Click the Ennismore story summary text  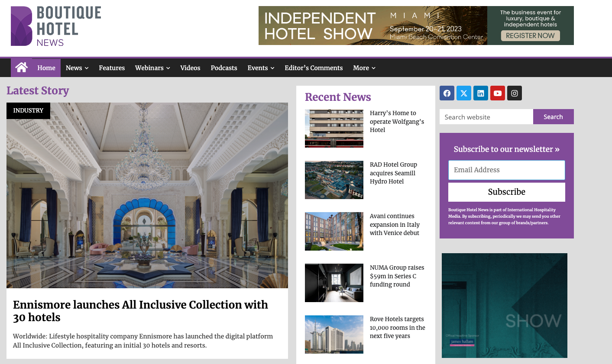tap(143, 341)
